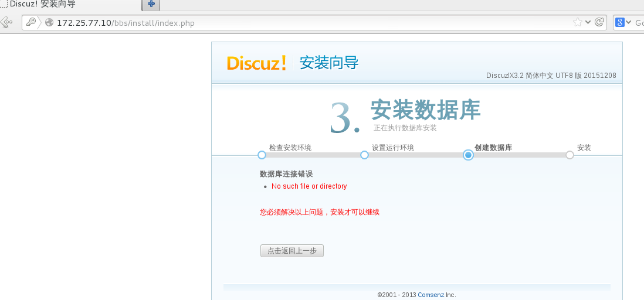Click the 检查安装环境 step circle
Viewport: 644px width, 300px height.
pos(262,155)
